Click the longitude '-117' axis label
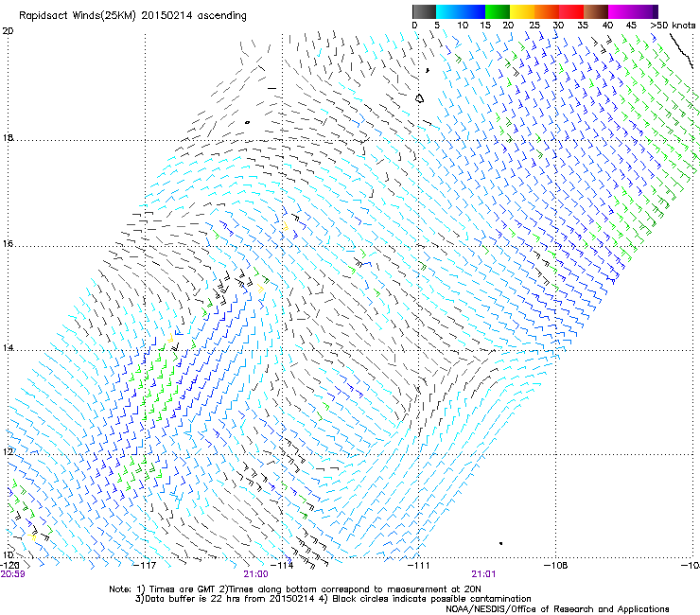The width and height of the screenshot is (700, 615). [145, 565]
